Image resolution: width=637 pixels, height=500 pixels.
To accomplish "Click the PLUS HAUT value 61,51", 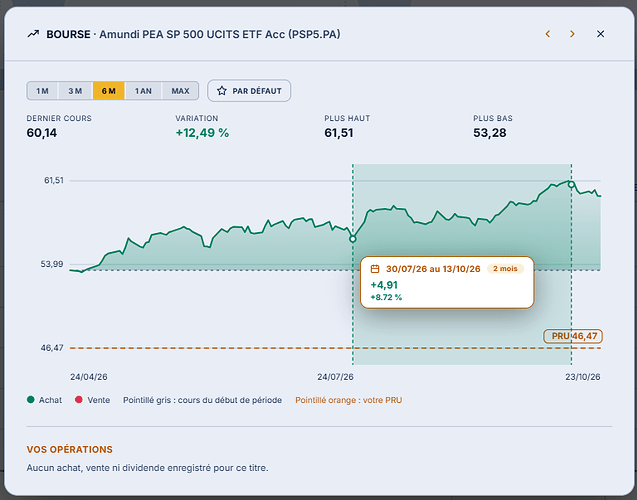I will [339, 133].
